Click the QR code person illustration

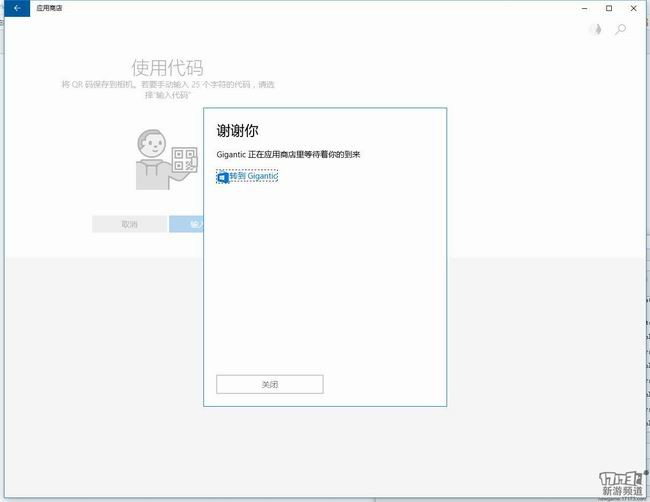(x=167, y=159)
